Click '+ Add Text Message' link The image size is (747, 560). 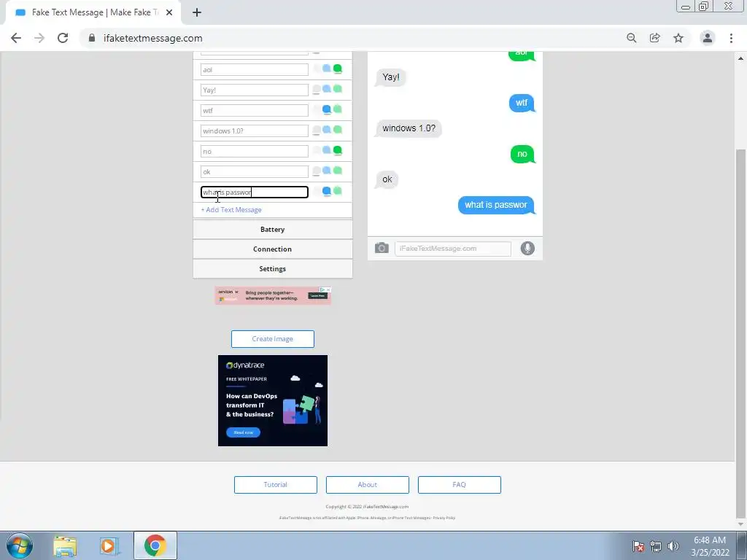pyautogui.click(x=231, y=209)
